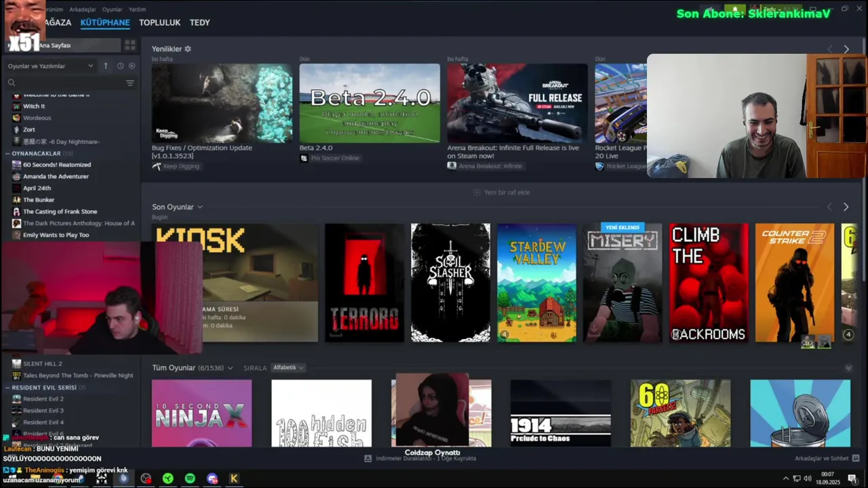Open the KÜTÜPHANE tab
Image resolution: width=868 pixels, height=488 pixels.
coord(105,22)
